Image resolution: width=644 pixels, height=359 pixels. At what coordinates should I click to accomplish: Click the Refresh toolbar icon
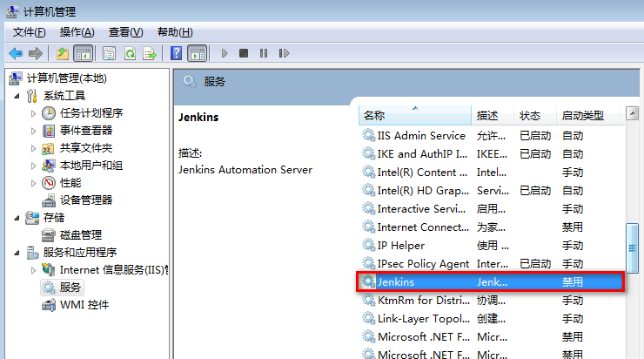pos(130,53)
